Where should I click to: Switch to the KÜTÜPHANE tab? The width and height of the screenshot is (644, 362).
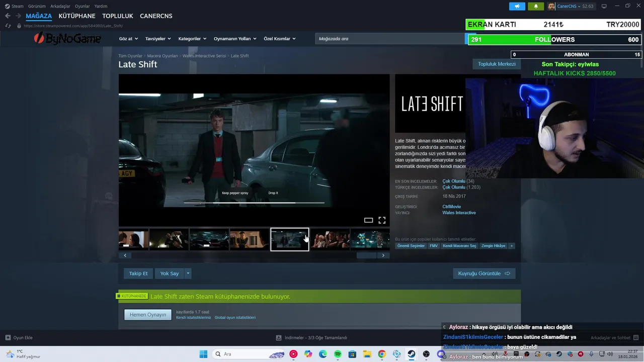77,16
